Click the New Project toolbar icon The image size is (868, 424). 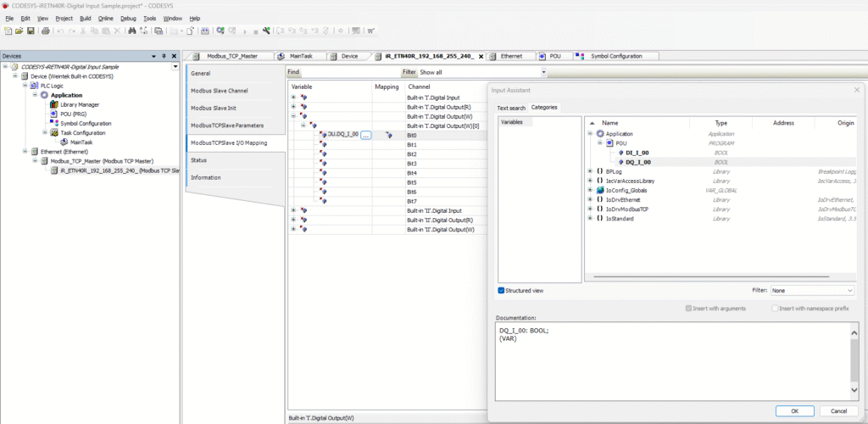point(8,31)
